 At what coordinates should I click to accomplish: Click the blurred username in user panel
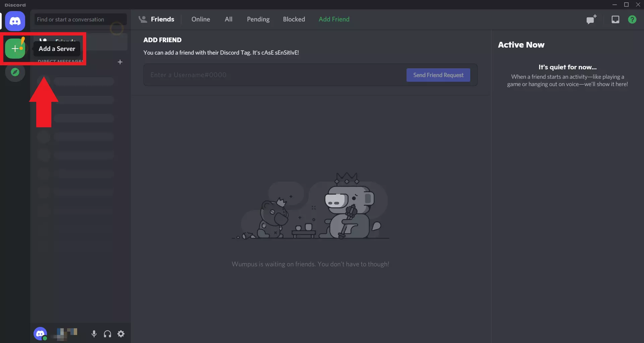tap(65, 334)
